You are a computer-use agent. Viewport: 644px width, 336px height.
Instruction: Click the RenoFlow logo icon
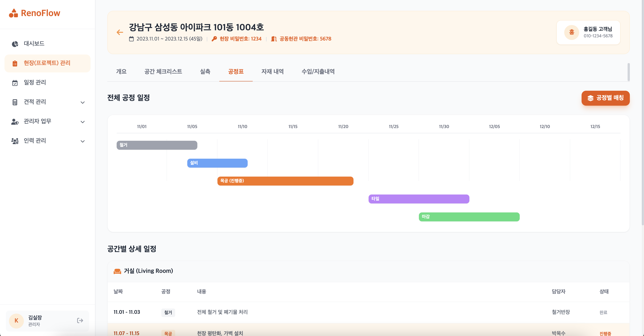[13, 13]
